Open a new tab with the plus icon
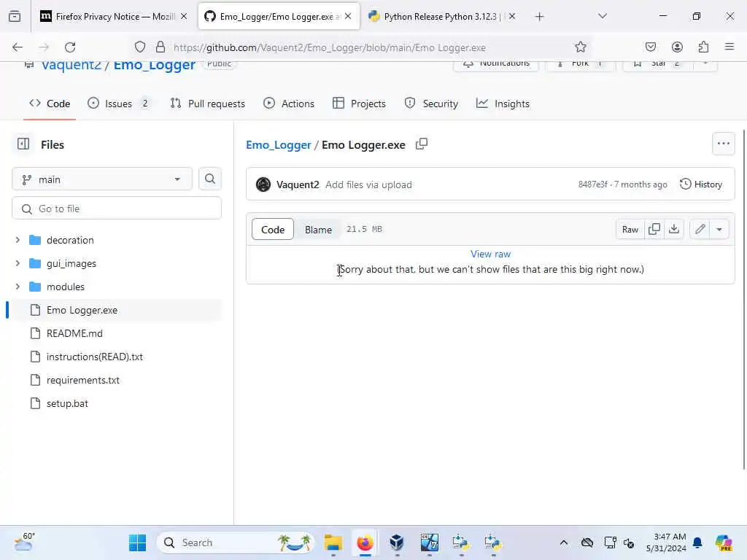 (539, 17)
